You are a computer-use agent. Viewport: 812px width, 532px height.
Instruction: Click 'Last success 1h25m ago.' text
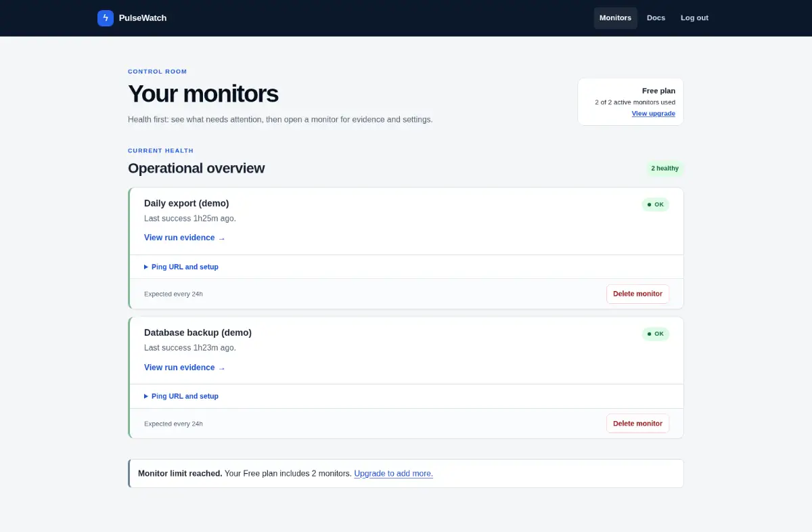(x=190, y=219)
